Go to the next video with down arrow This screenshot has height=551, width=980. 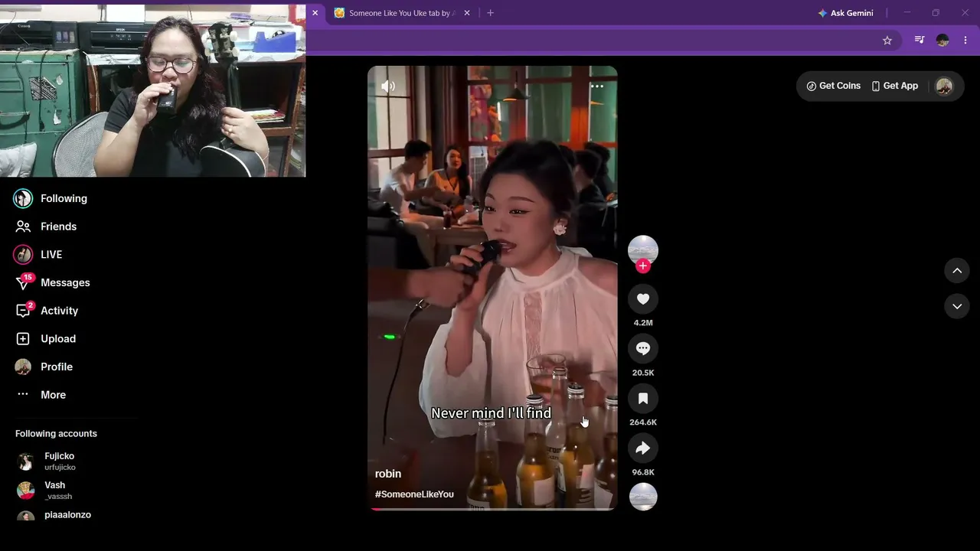tap(957, 306)
